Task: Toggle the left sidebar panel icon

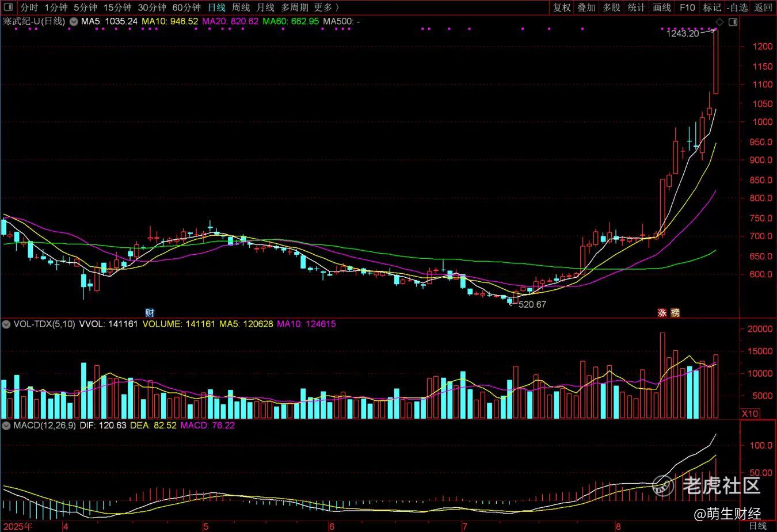Action: (8, 7)
